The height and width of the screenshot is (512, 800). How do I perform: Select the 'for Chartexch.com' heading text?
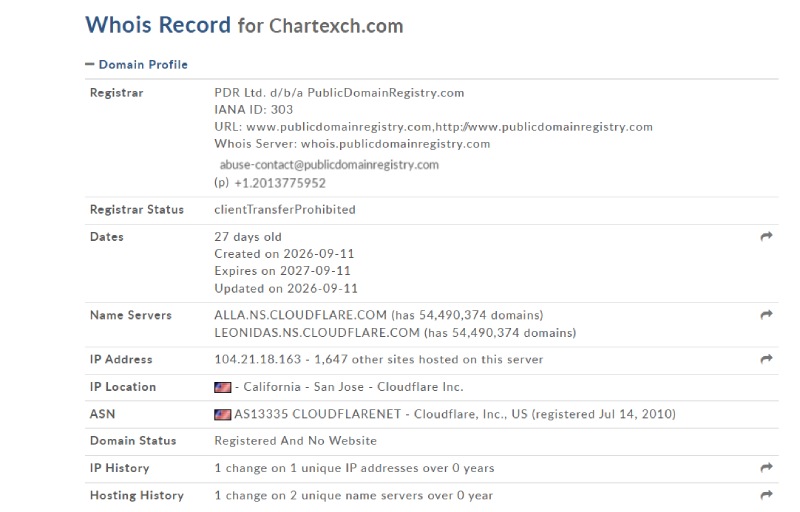click(320, 26)
